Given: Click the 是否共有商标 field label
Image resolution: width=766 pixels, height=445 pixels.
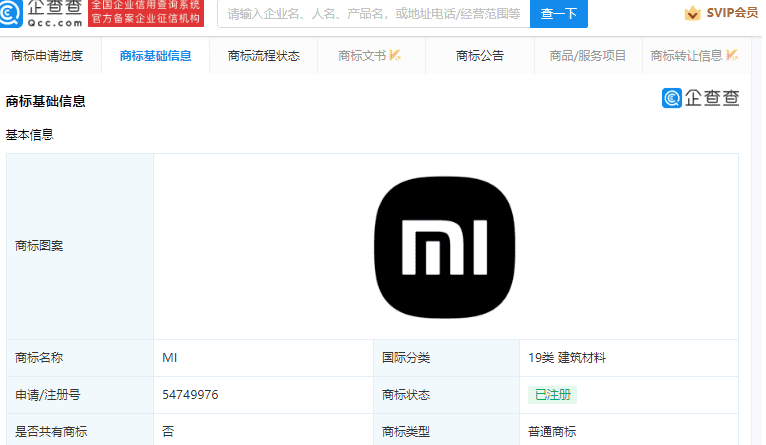Looking at the screenshot, I should (x=51, y=432).
